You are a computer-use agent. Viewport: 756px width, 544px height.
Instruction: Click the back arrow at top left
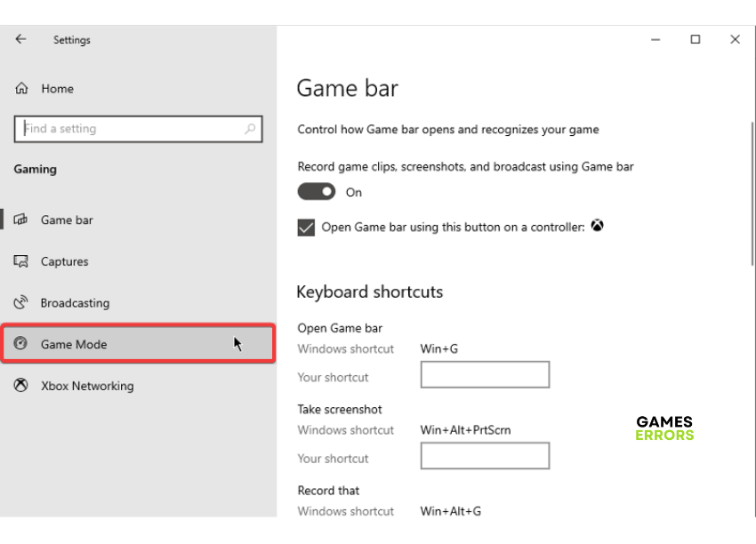[20, 39]
